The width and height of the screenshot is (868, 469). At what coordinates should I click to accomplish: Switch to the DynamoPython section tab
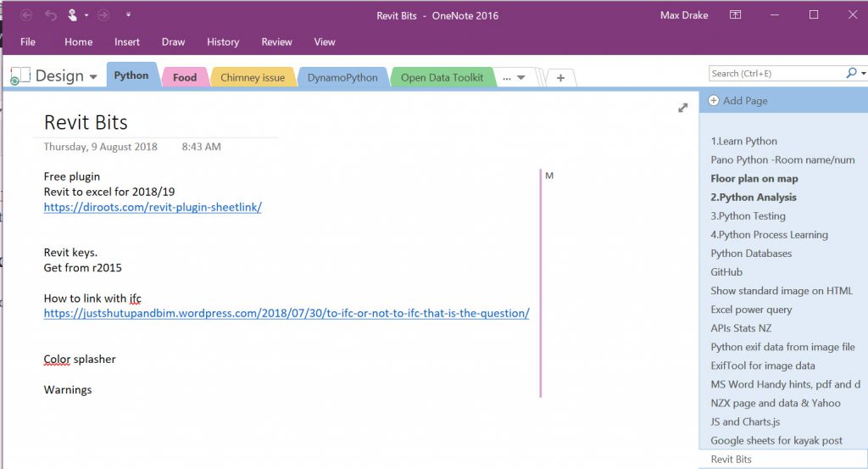point(342,77)
